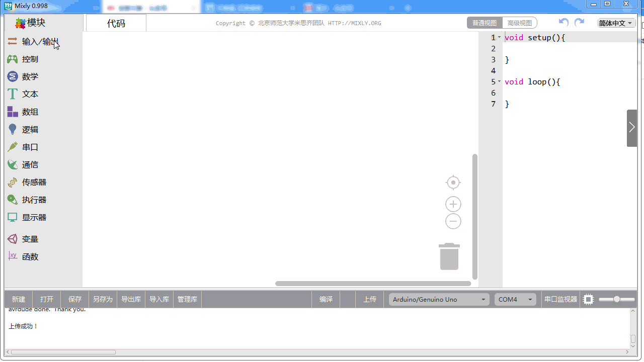Click the chip icon beside 串口监视器
This screenshot has width=644, height=362.
[x=588, y=300]
